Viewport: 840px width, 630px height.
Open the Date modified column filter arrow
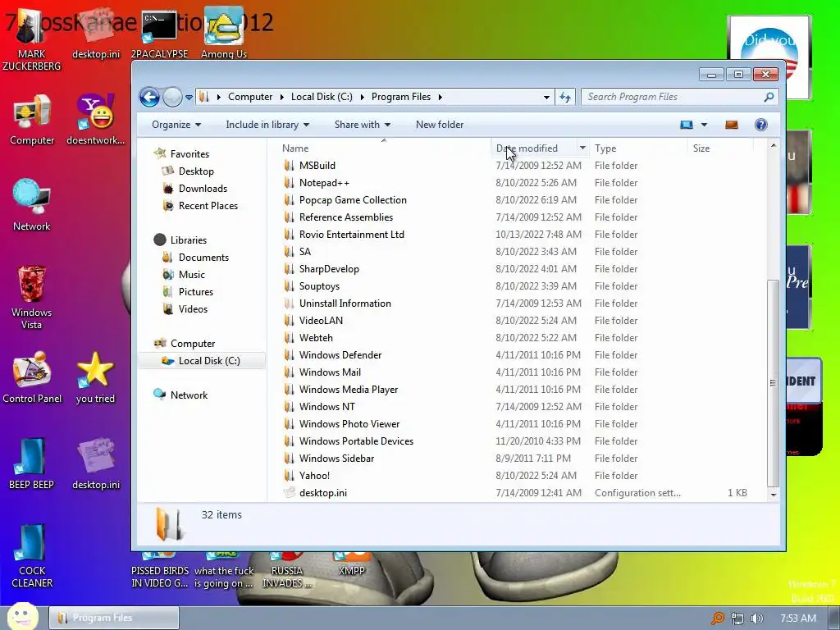[x=582, y=148]
